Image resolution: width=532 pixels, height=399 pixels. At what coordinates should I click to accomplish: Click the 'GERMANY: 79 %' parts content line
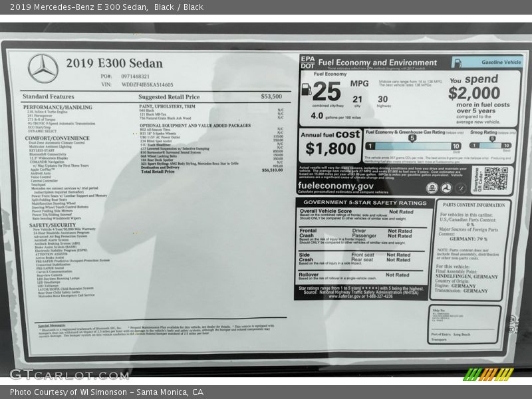[x=468, y=239]
